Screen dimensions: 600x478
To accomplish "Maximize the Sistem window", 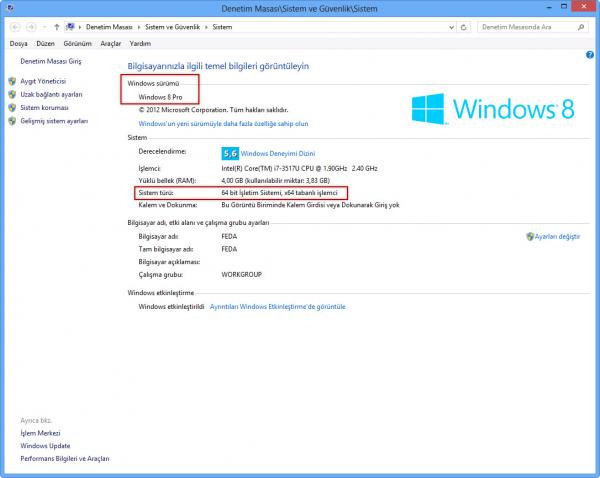I will click(x=564, y=7).
